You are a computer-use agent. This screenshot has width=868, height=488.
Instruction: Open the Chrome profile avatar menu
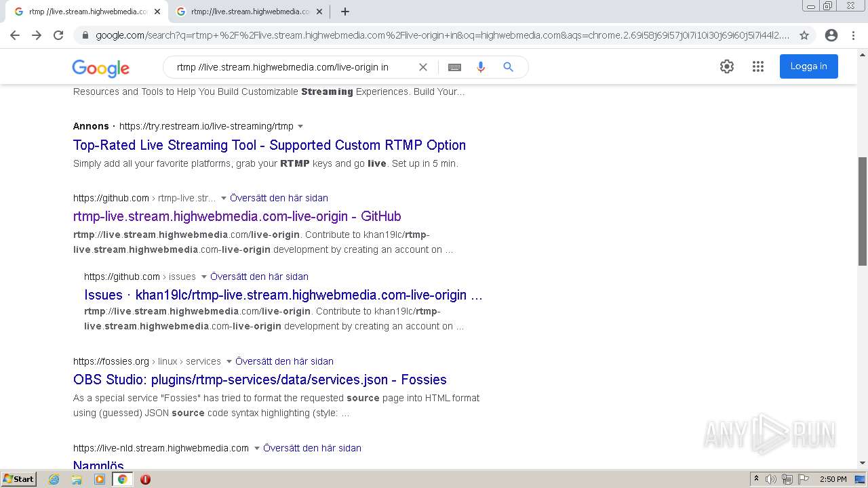coord(831,35)
